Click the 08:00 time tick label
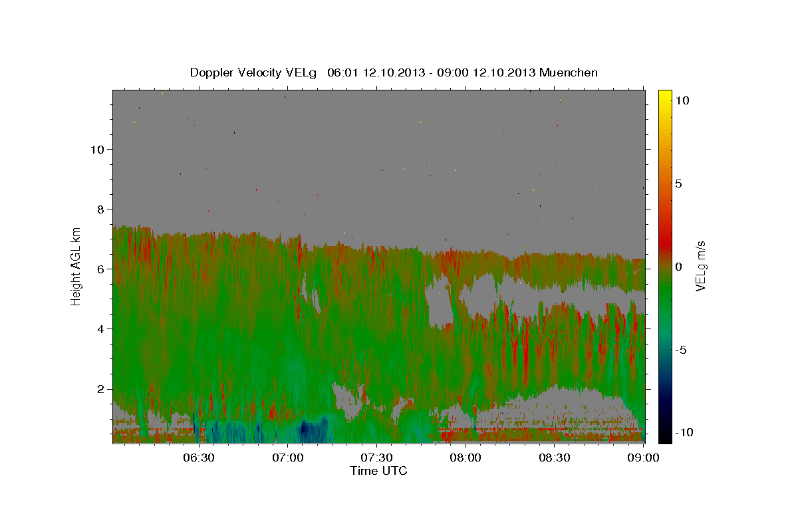 [465, 458]
